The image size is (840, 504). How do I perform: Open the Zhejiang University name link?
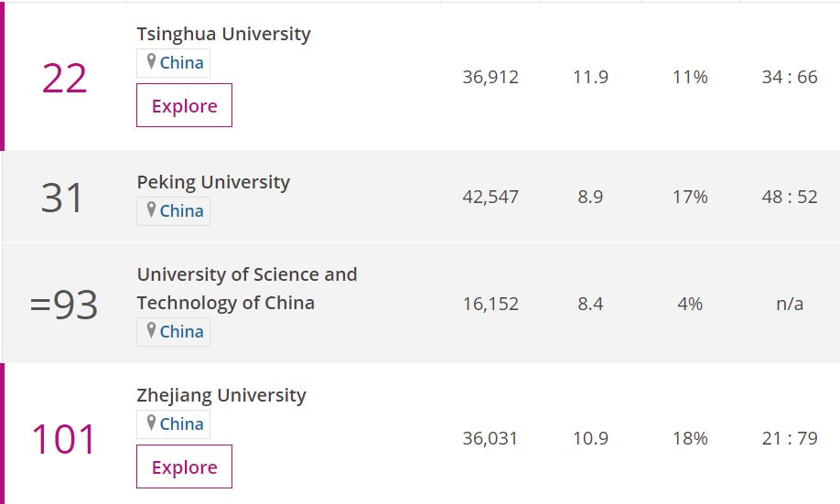pos(221,395)
